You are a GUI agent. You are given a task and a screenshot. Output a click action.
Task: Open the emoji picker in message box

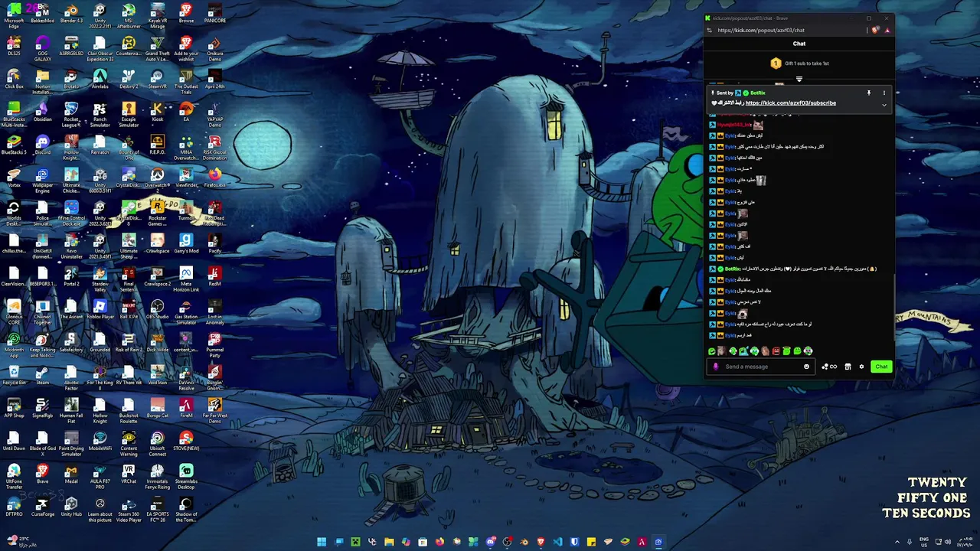(x=806, y=367)
